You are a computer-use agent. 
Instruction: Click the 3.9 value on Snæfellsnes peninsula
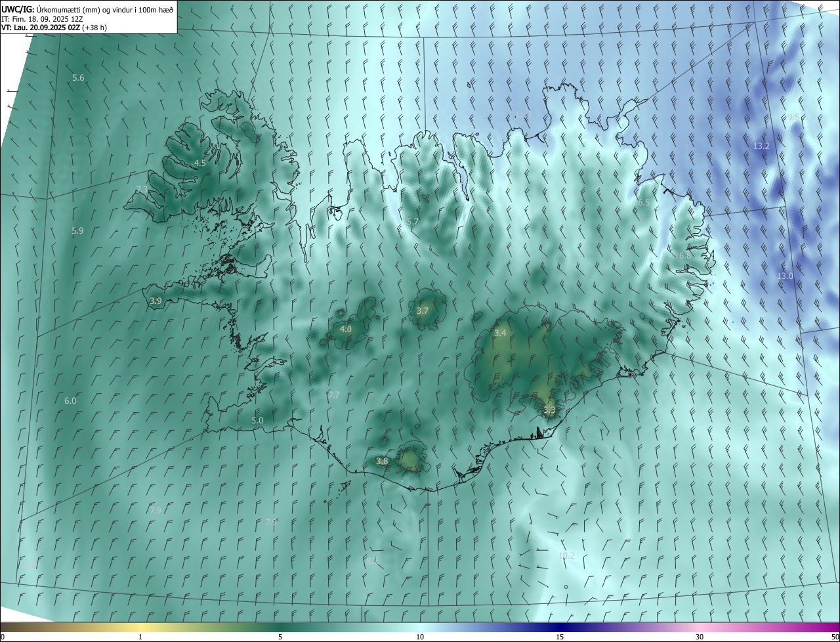point(156,301)
